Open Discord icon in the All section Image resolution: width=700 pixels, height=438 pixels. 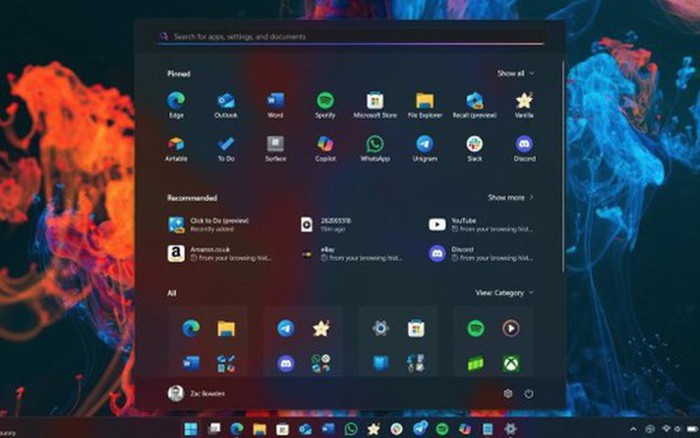286,364
